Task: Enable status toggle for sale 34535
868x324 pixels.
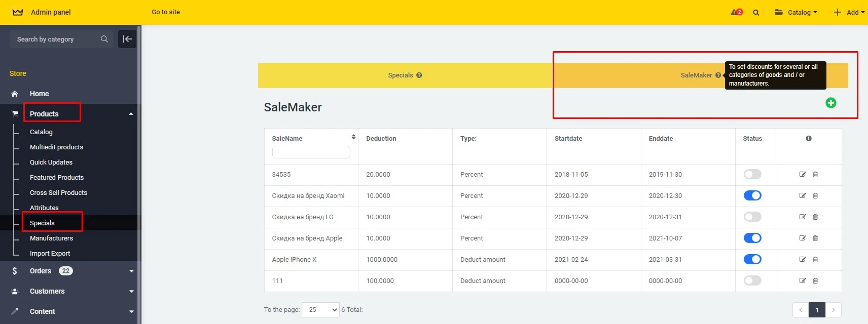Action: (752, 174)
